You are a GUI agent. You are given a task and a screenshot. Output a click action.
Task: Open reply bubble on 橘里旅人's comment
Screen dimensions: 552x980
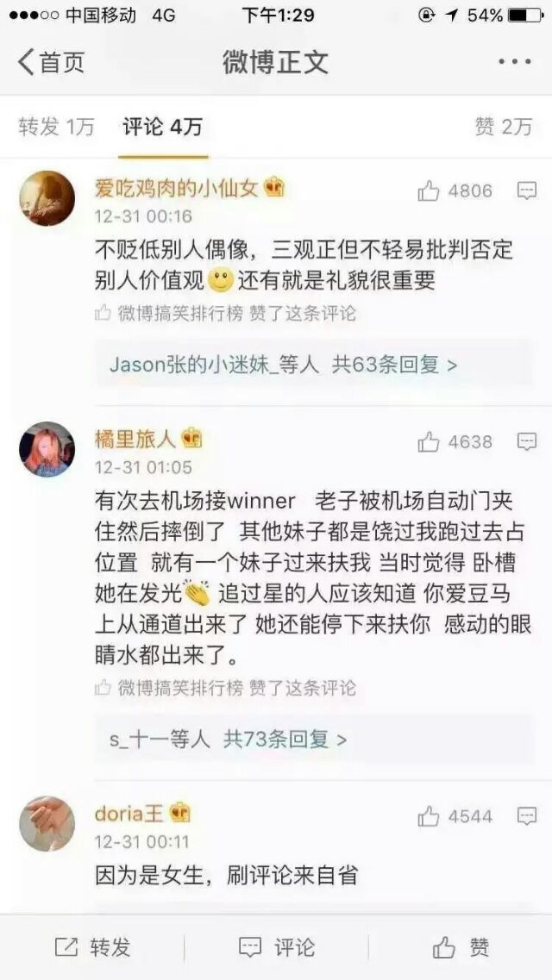pyautogui.click(x=527, y=442)
